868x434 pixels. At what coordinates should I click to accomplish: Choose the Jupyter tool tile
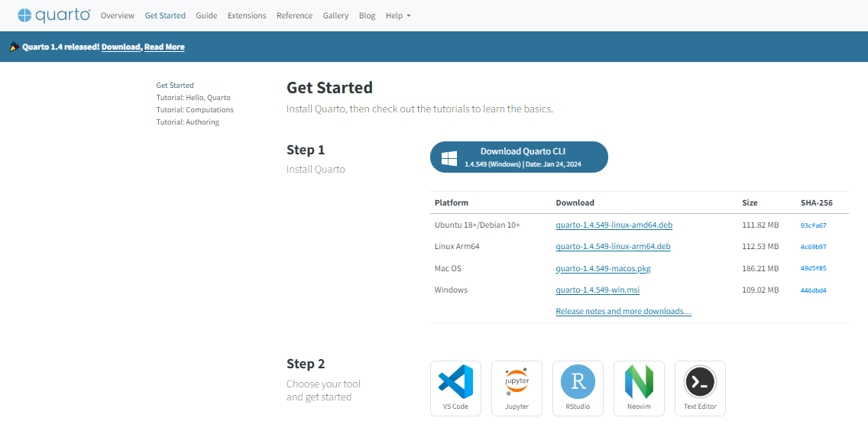tap(517, 388)
